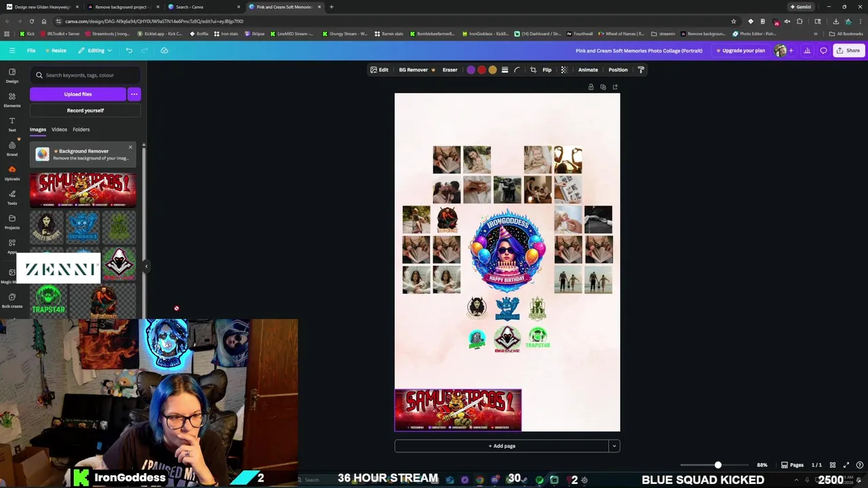The height and width of the screenshot is (488, 868).
Task: Open the Text sidebar panel
Action: point(12,124)
